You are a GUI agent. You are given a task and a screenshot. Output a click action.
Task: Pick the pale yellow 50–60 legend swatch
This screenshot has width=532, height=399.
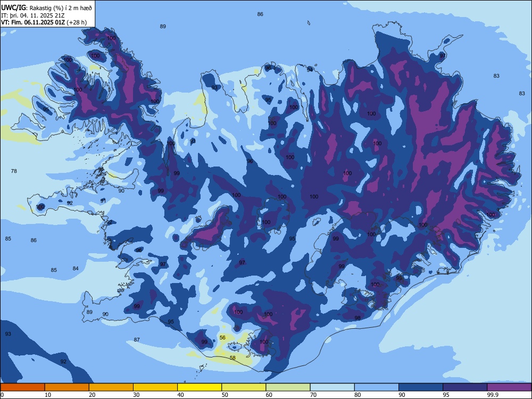tap(244, 387)
